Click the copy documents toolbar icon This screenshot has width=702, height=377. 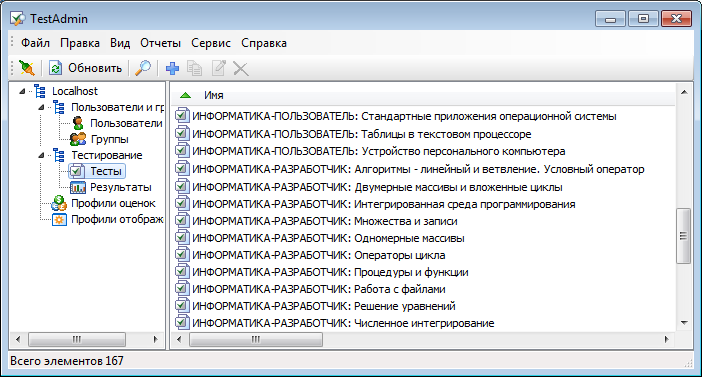tap(195, 69)
